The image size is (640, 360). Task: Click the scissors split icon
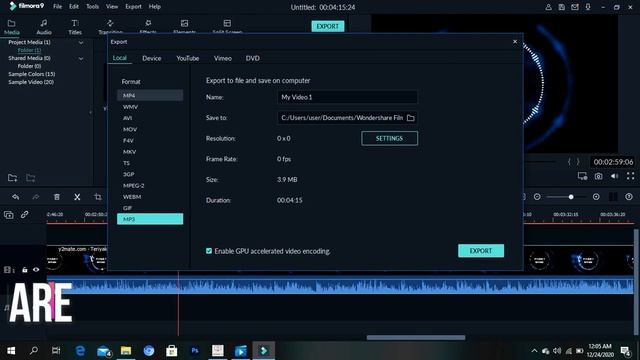77,197
